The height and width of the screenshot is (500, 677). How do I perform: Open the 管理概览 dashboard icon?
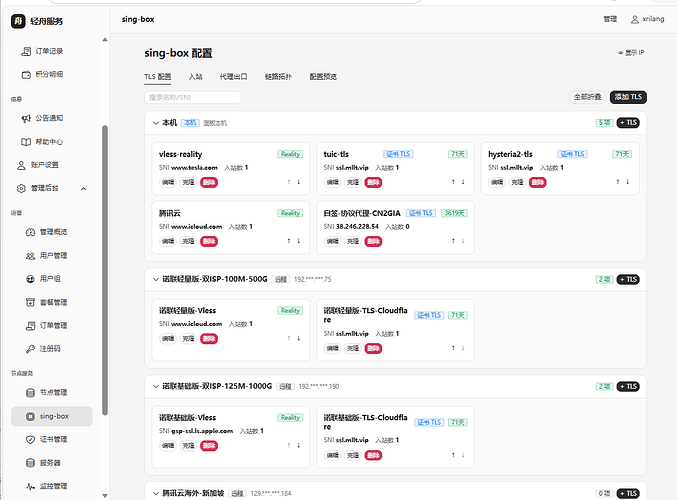(30, 232)
